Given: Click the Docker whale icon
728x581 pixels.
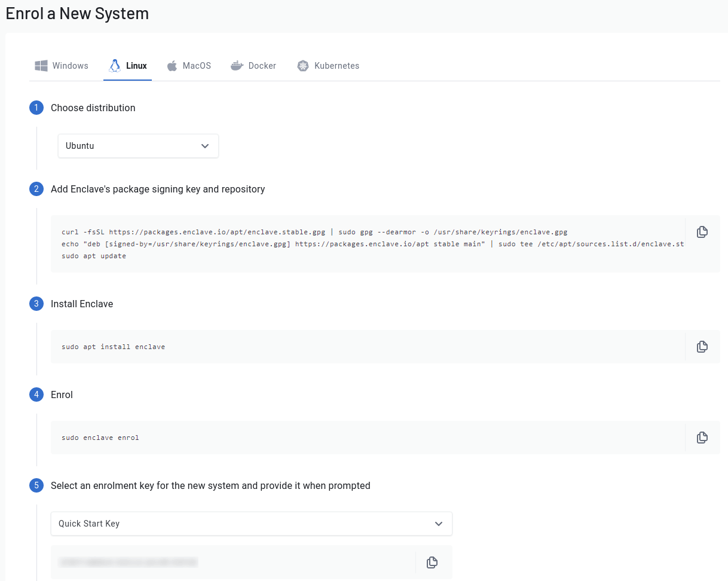Looking at the screenshot, I should (237, 66).
